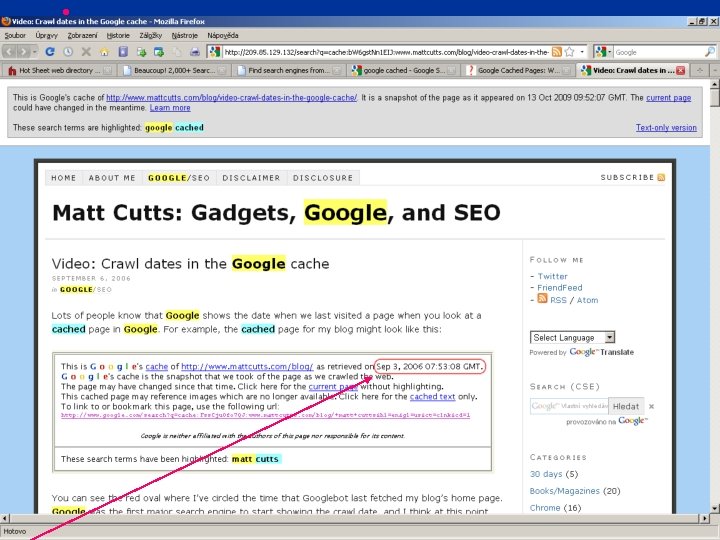Close the Hot Sheet web directory tab

coord(107,70)
